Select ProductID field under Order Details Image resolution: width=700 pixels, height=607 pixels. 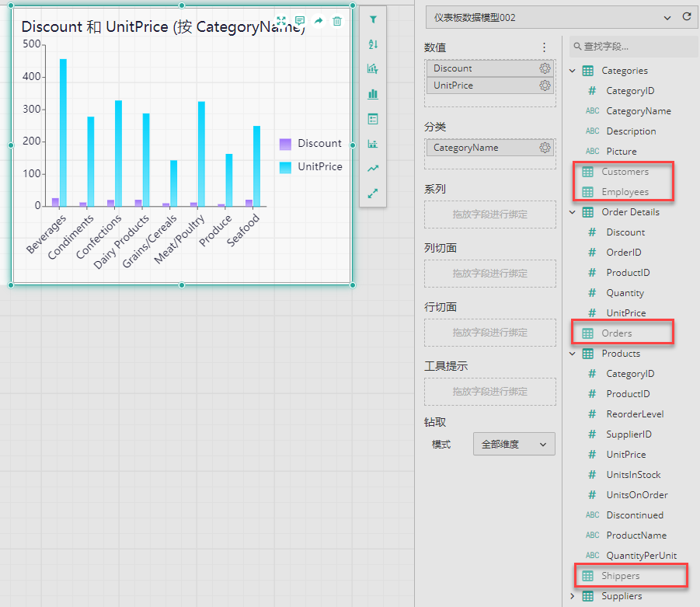tap(628, 273)
